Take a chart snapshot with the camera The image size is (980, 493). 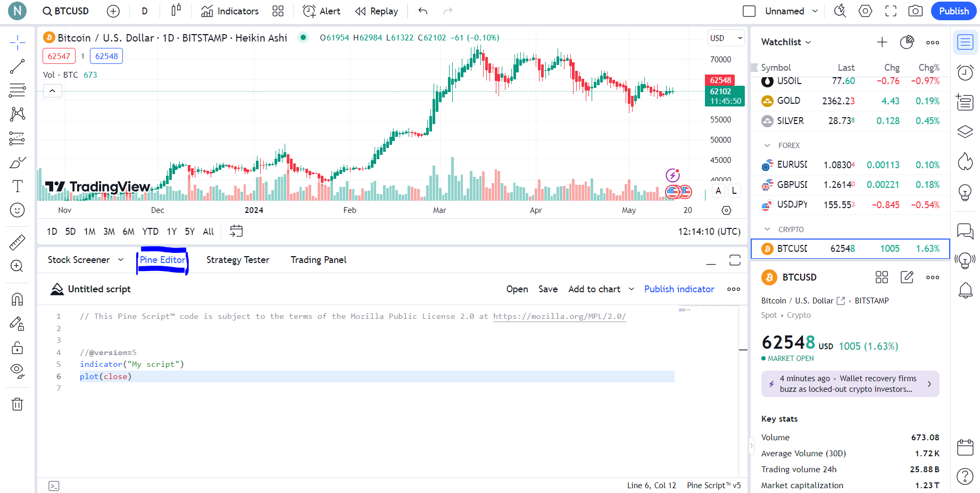pos(916,11)
